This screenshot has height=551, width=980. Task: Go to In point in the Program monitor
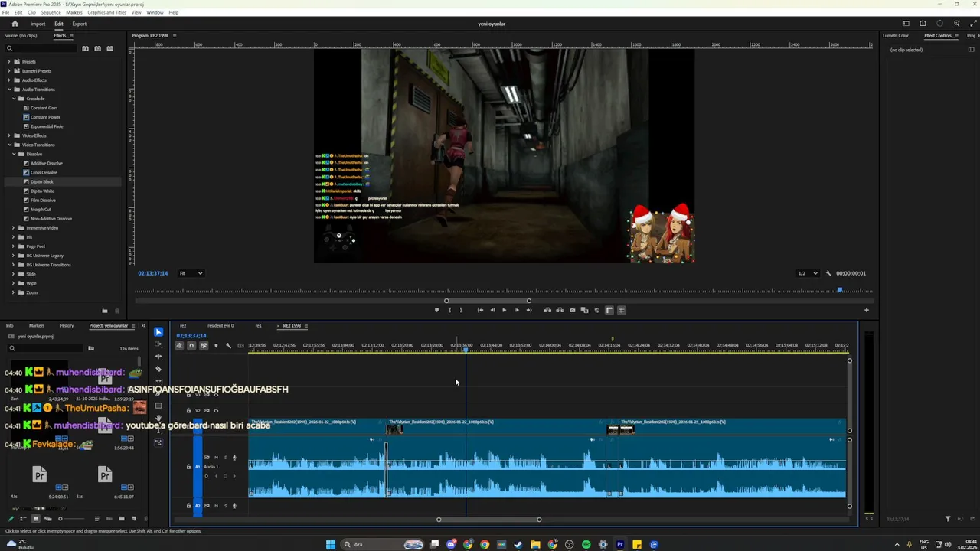pos(480,310)
